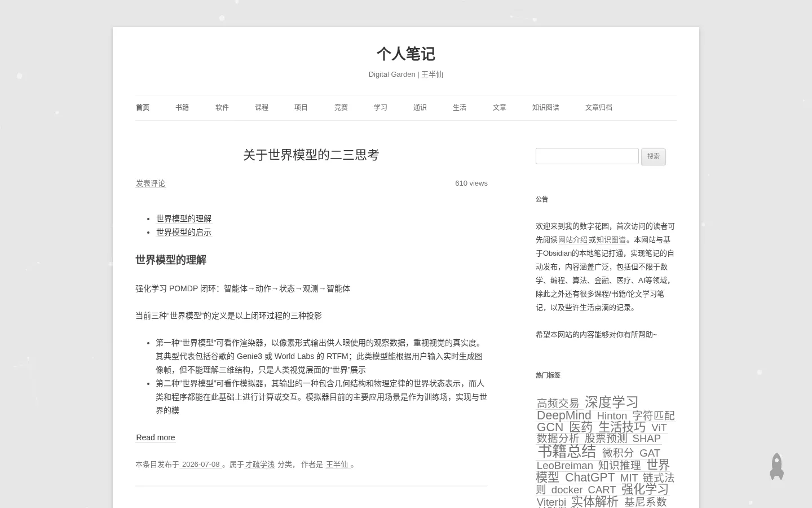Select the 通识 menu item
This screenshot has width=812, height=508.
coord(420,107)
